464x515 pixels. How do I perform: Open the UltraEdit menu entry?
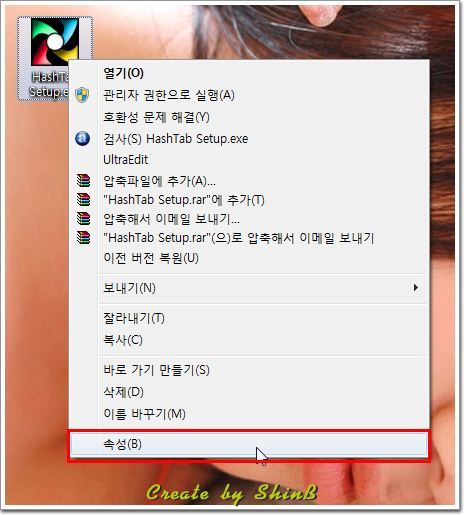(126, 160)
